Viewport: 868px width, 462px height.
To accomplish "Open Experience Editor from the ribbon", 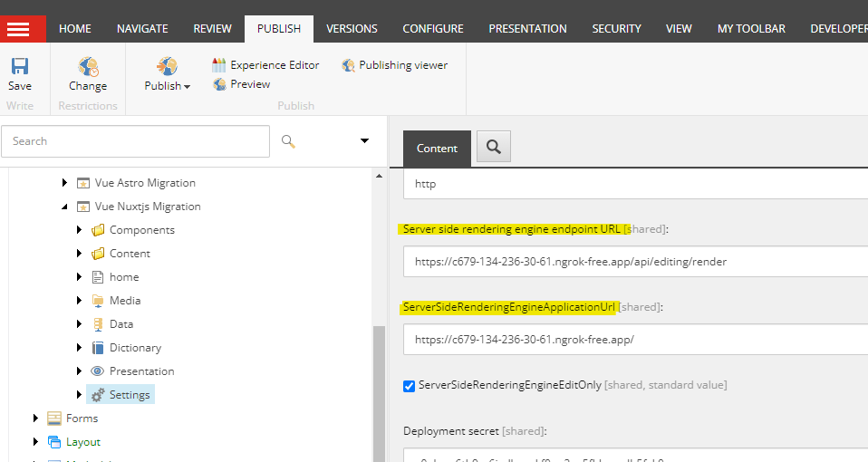I will click(x=265, y=65).
